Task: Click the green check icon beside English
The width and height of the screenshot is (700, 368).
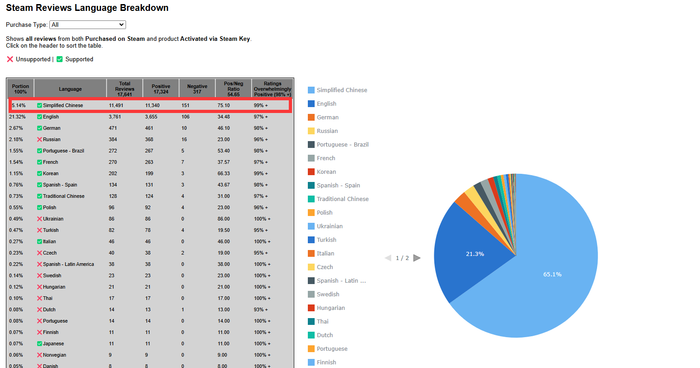Action: tap(39, 117)
